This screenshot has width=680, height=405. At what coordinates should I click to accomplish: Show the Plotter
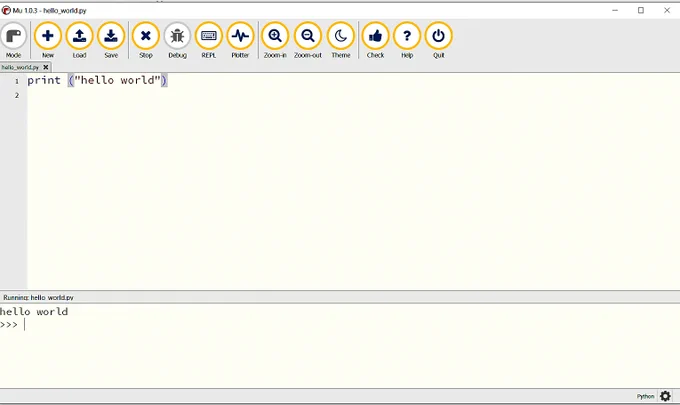coord(240,40)
